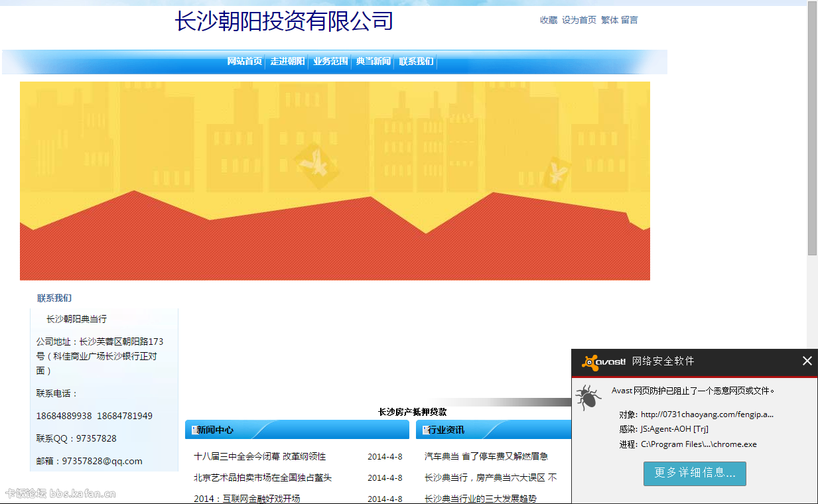
Task: Click the 收藏 link at top right
Action: 549,21
